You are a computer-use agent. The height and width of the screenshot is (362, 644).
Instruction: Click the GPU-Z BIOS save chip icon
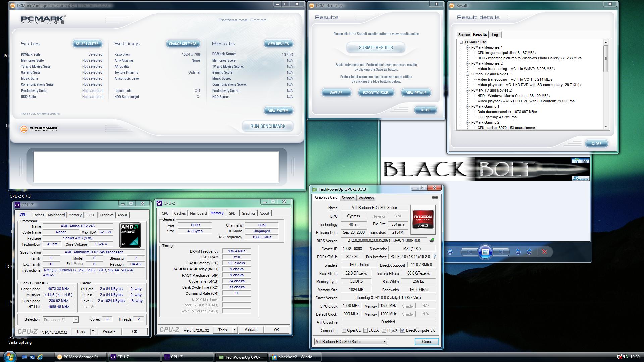pyautogui.click(x=432, y=240)
